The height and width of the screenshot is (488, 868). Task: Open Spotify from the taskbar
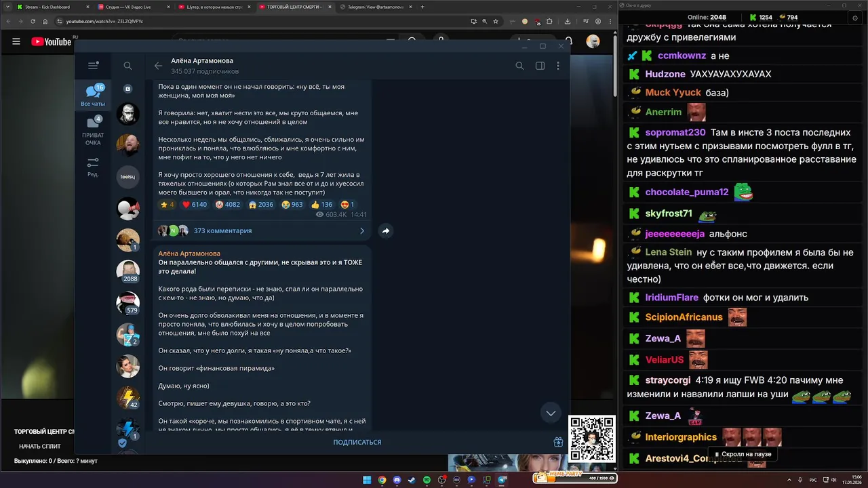tap(427, 480)
